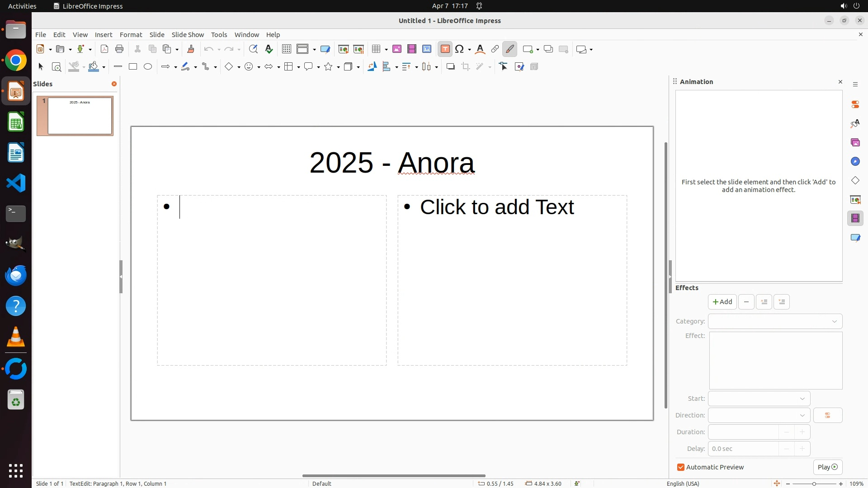The height and width of the screenshot is (488, 868).
Task: Click the Insert Text Box icon
Action: 445,49
